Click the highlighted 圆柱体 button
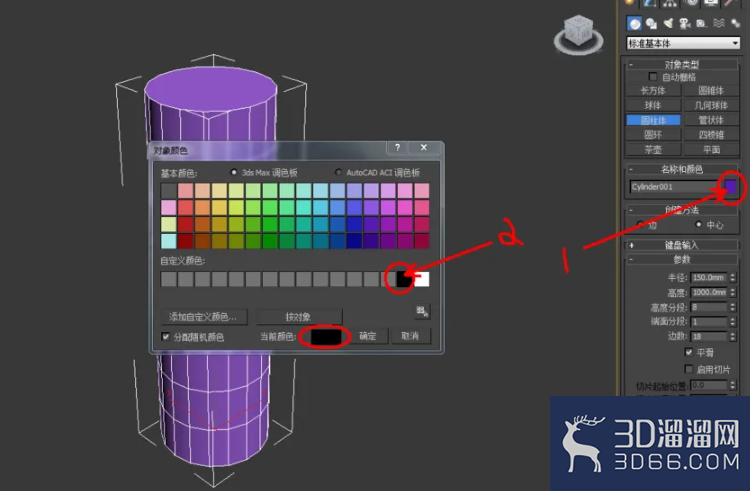The width and height of the screenshot is (750, 491). [x=653, y=120]
